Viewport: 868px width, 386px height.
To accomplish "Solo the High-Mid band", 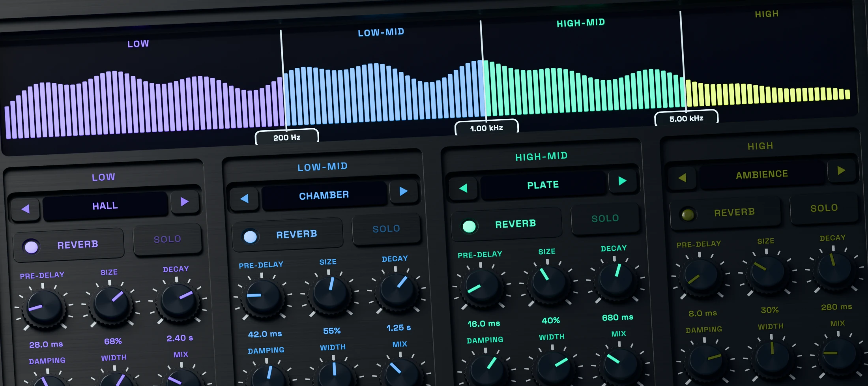I will click(x=605, y=218).
